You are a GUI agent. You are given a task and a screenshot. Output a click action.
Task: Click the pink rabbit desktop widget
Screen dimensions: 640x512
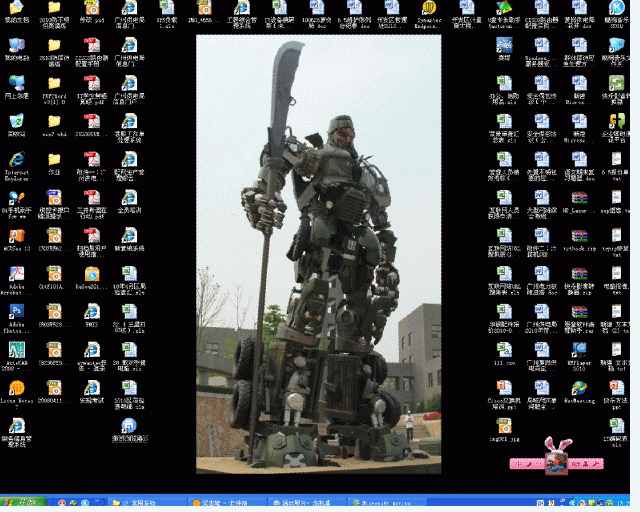pyautogui.click(x=557, y=456)
